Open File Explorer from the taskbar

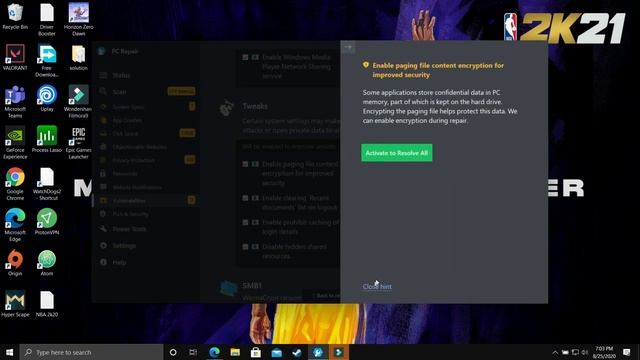point(235,352)
